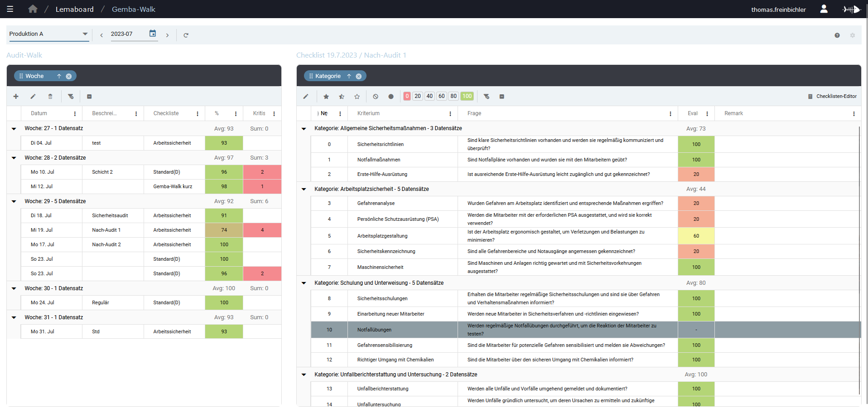Mark the row with the filled star icon
Viewport: 868px width, 414px height.
pyautogui.click(x=326, y=97)
